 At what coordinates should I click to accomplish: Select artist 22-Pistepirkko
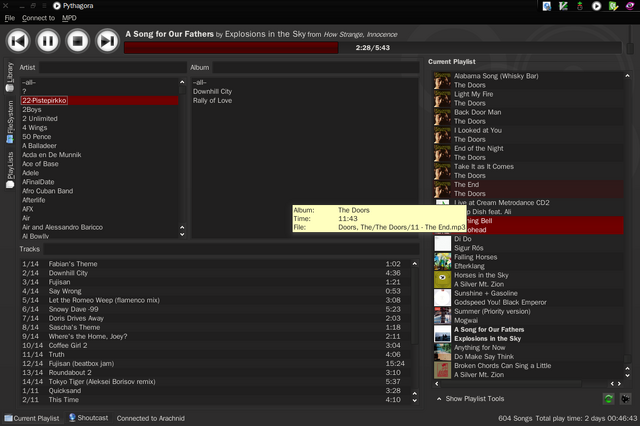tap(100, 100)
